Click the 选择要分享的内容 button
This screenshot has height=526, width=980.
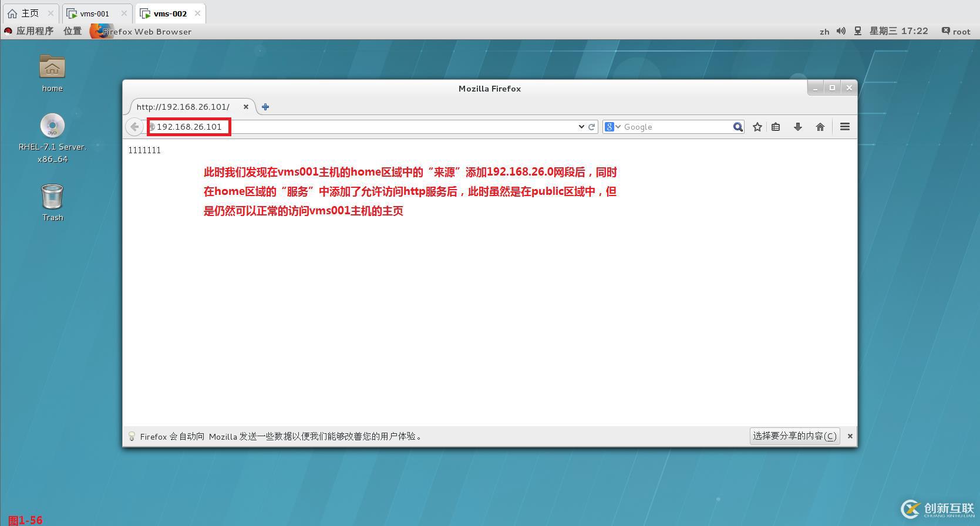click(794, 436)
